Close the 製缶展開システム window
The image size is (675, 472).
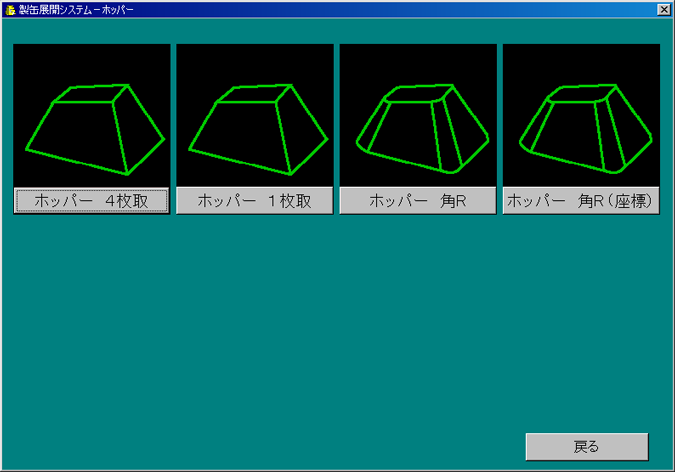tap(663, 9)
